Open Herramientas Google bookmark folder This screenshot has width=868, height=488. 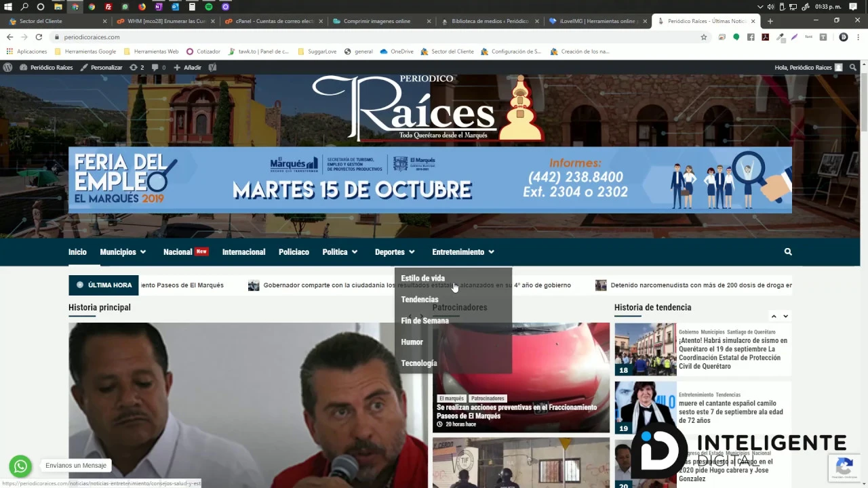point(85,52)
